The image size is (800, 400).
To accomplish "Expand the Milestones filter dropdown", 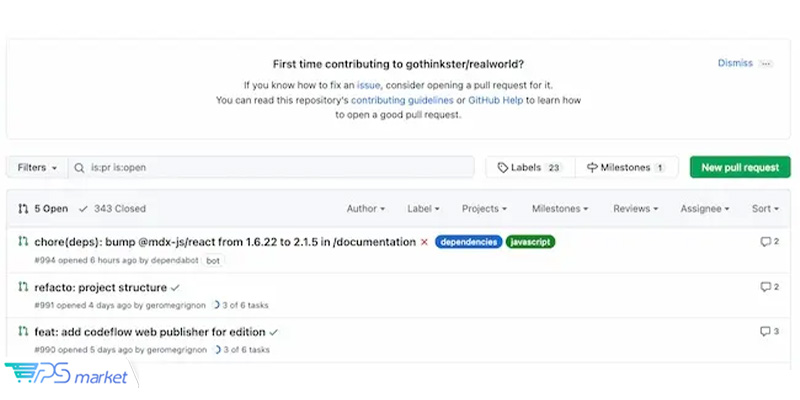I will click(560, 209).
